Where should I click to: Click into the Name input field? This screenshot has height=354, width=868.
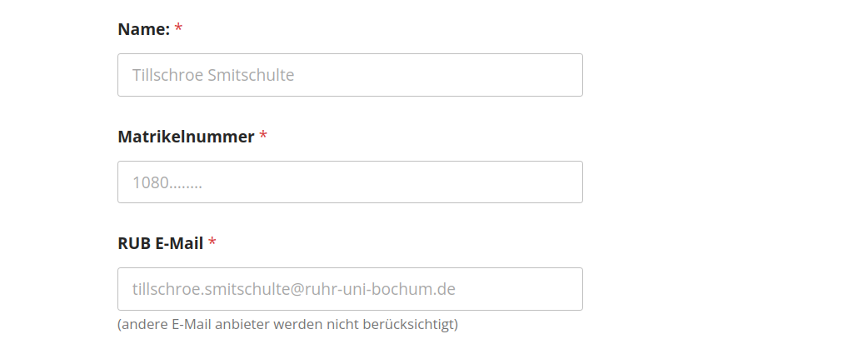[x=350, y=75]
